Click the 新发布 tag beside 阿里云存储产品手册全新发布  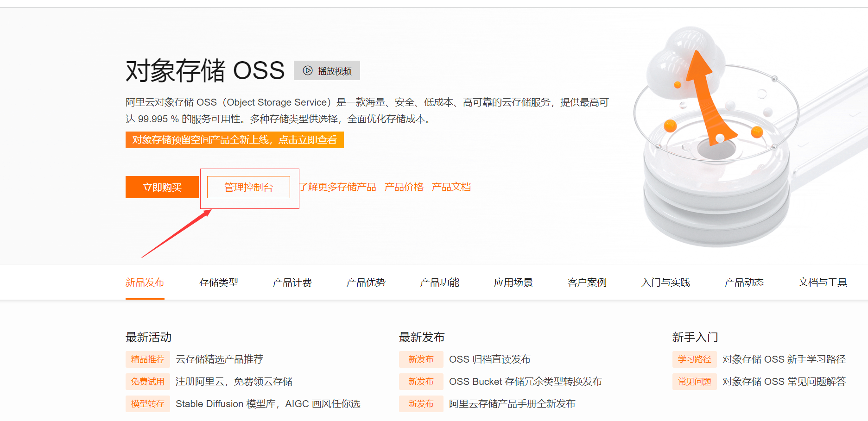click(x=421, y=403)
